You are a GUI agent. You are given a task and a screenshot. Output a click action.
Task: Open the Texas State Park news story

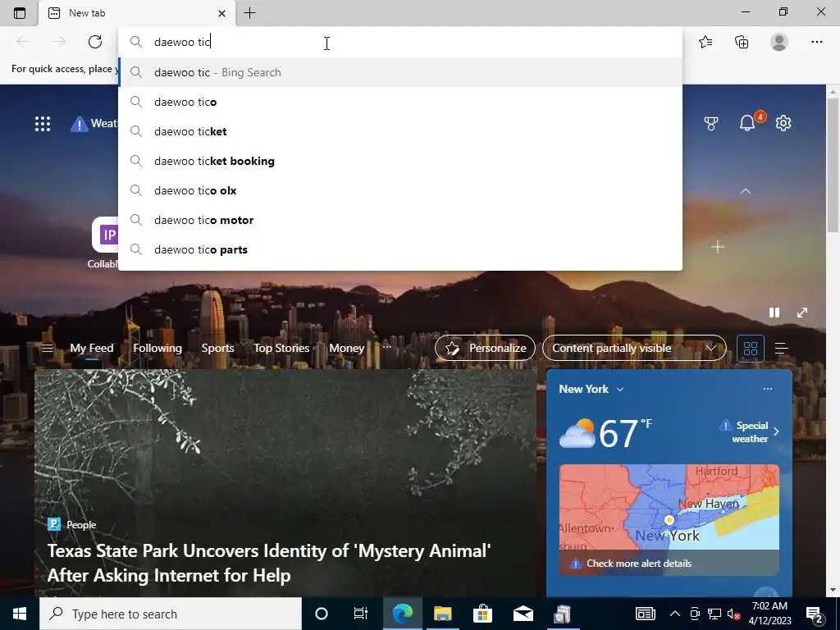269,563
